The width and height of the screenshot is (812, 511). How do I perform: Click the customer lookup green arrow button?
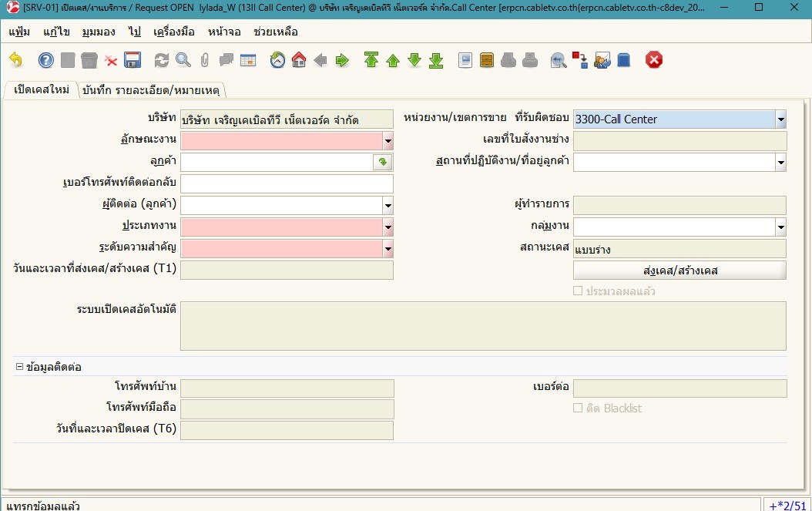[383, 162]
